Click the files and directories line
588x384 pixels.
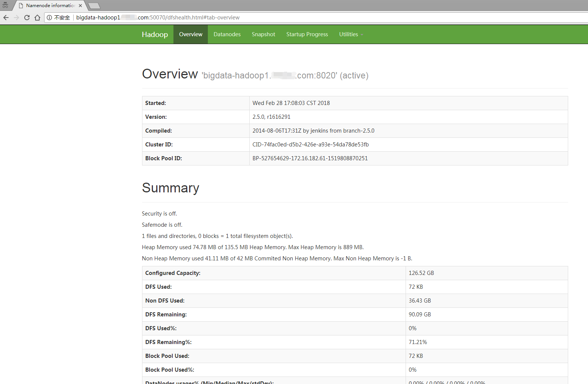218,236
